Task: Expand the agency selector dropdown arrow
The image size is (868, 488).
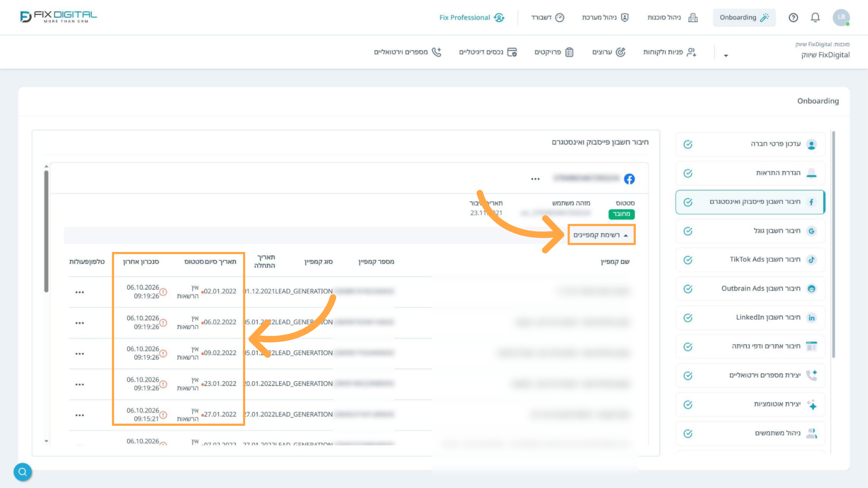Action: (x=726, y=56)
